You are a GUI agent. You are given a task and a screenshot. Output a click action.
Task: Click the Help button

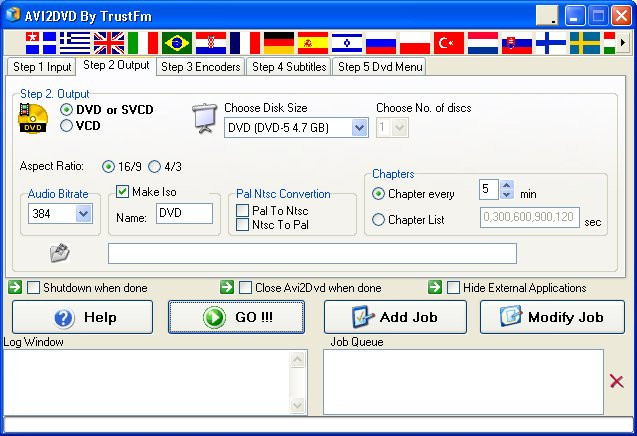82,317
